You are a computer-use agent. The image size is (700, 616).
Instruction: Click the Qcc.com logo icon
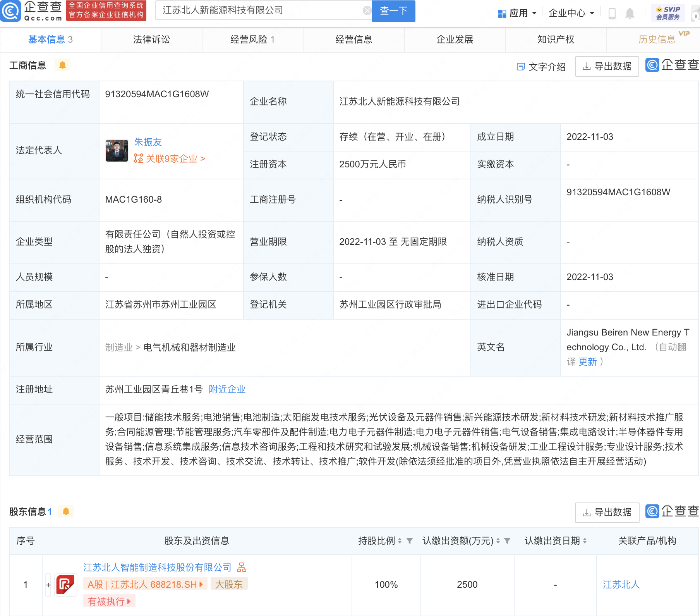point(10,11)
